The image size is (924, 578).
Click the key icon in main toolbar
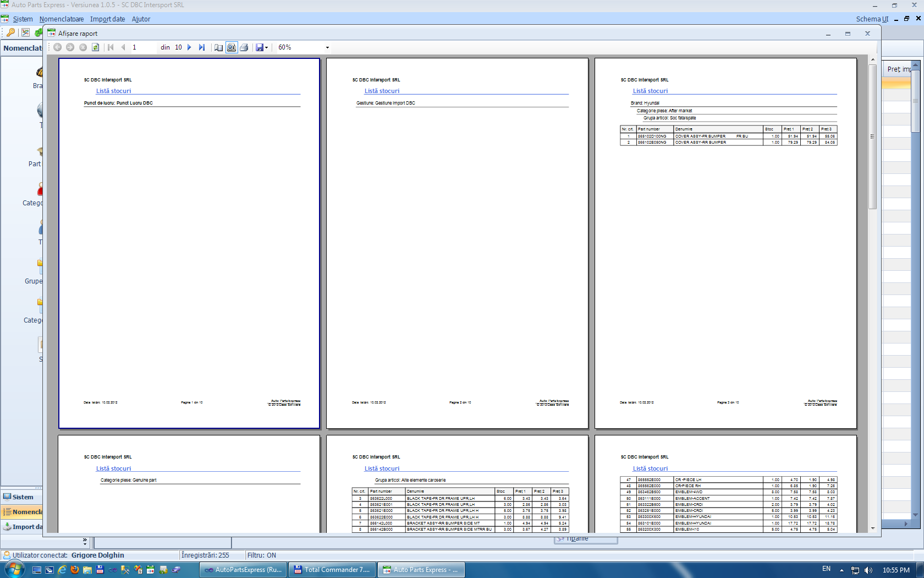(x=10, y=32)
